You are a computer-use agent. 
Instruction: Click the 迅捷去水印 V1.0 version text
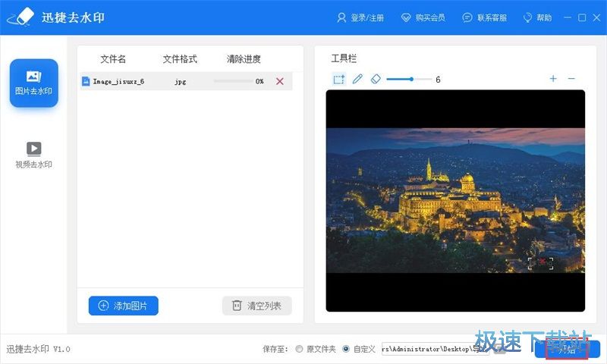coord(38,349)
